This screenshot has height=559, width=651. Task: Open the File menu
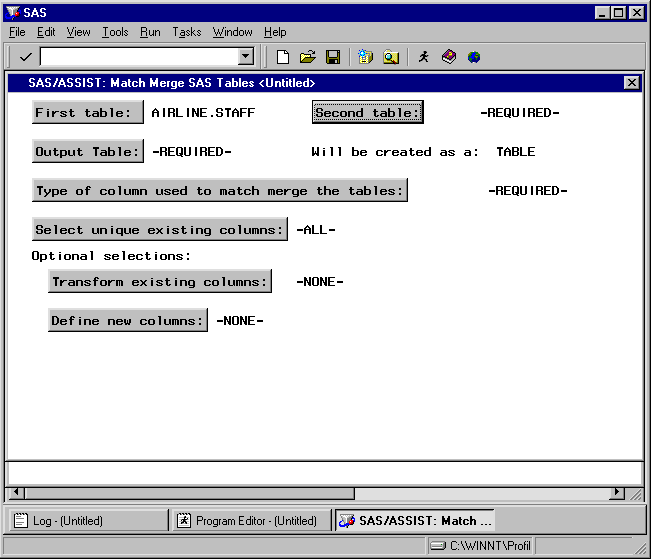pyautogui.click(x=17, y=32)
